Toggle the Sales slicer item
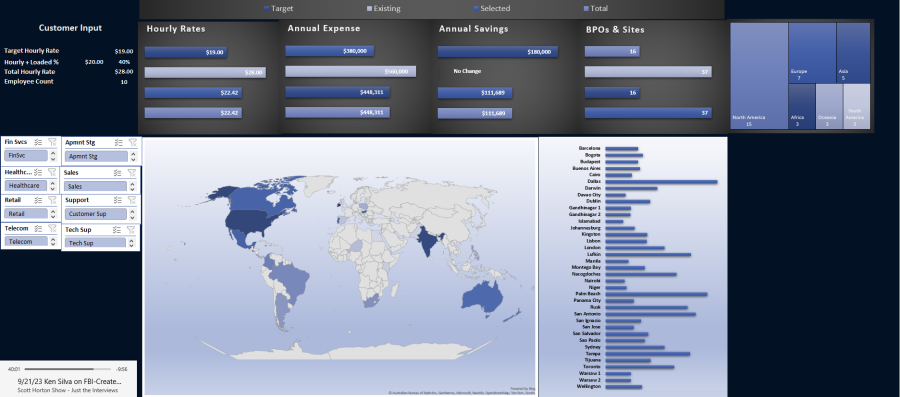Screen dimensions: 900x397 pos(95,186)
